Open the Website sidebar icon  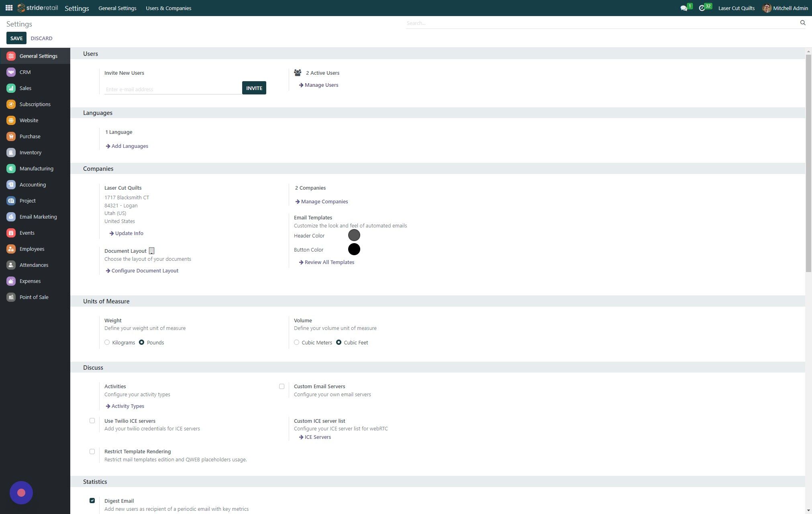coord(11,121)
